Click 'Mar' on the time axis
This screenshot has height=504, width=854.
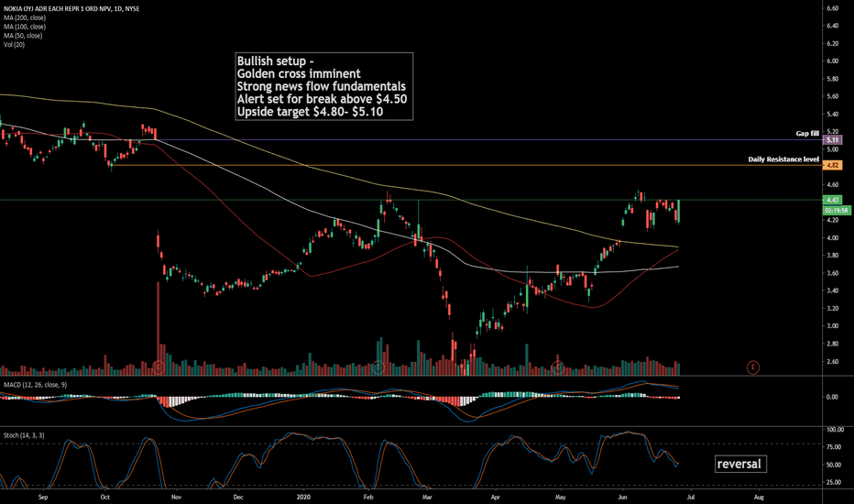[427, 497]
